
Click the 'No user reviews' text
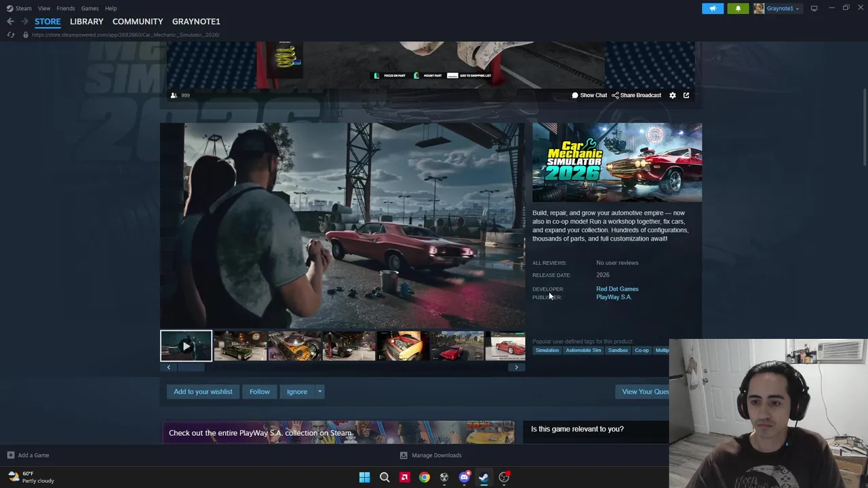coord(617,263)
